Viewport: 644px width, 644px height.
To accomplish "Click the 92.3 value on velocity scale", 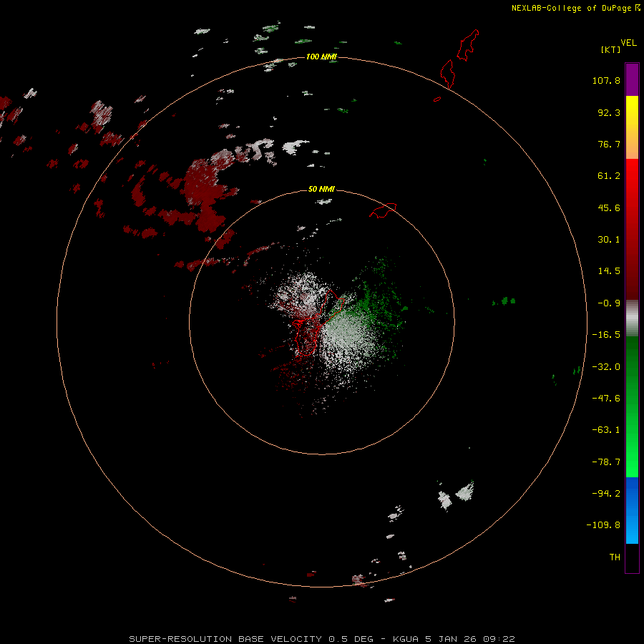I will 609,112.
